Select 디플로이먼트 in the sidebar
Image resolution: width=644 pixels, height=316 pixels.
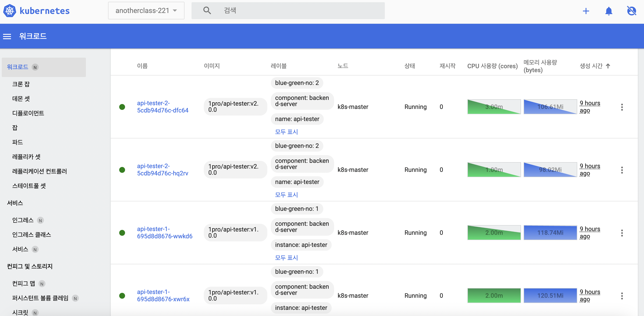28,113
